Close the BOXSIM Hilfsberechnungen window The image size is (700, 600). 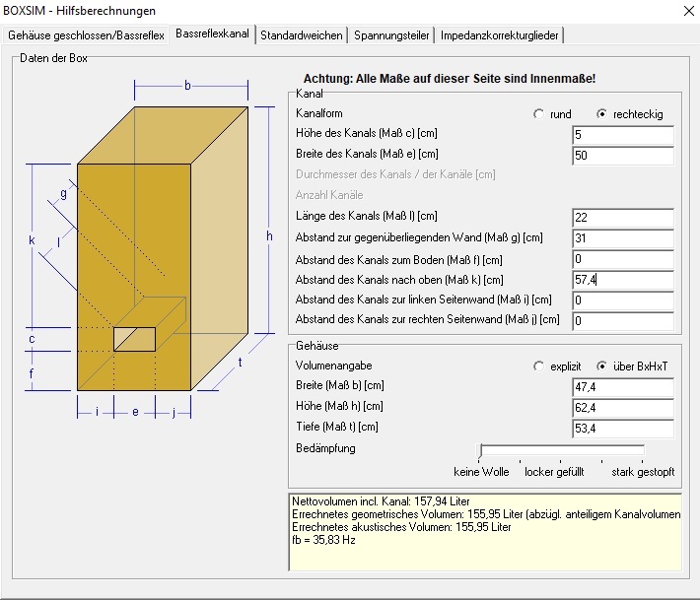pos(685,11)
